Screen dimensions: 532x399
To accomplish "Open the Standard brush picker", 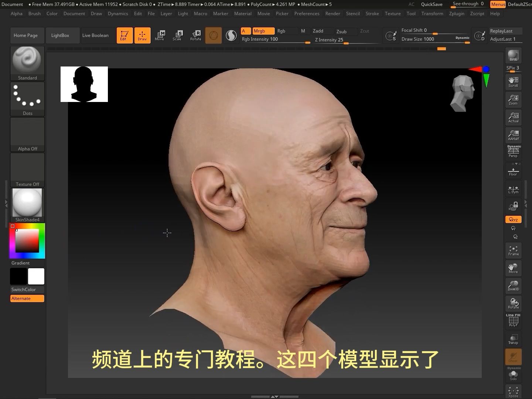I will pyautogui.click(x=27, y=63).
